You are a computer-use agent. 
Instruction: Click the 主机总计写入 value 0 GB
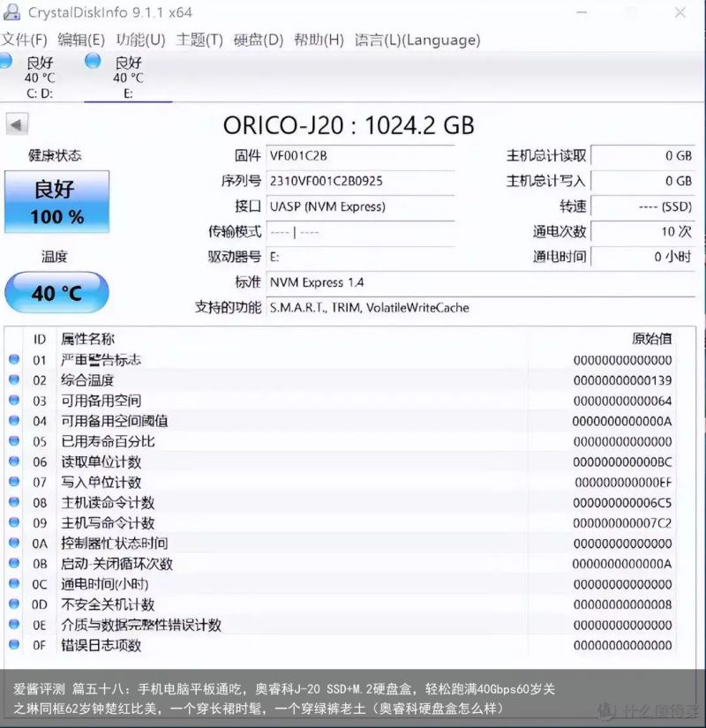(642, 181)
